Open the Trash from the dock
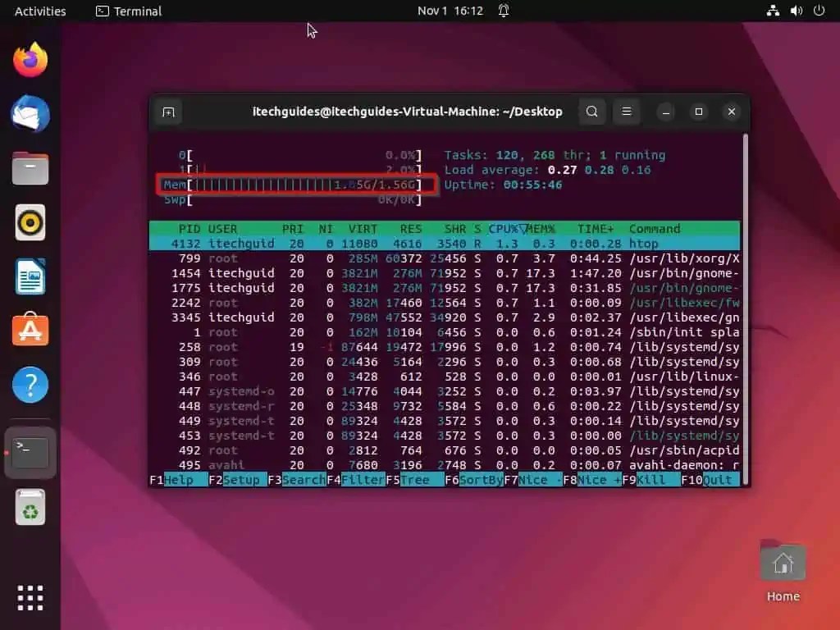 pyautogui.click(x=30, y=507)
